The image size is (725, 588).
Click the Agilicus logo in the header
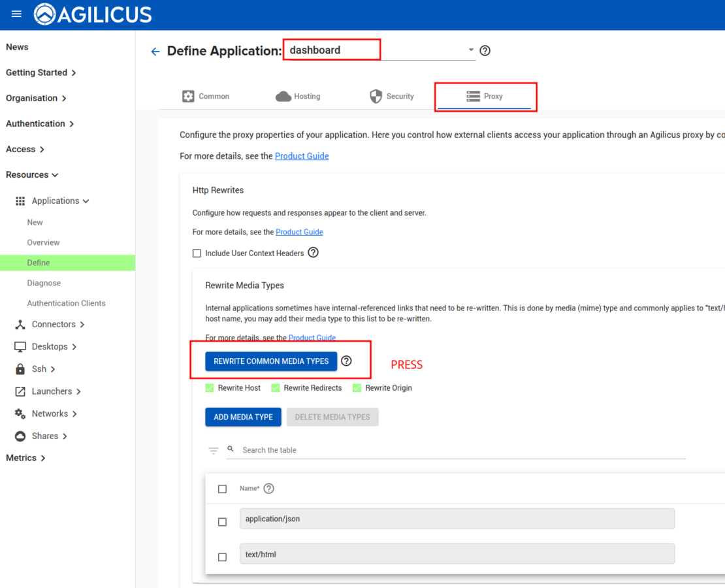(x=44, y=14)
